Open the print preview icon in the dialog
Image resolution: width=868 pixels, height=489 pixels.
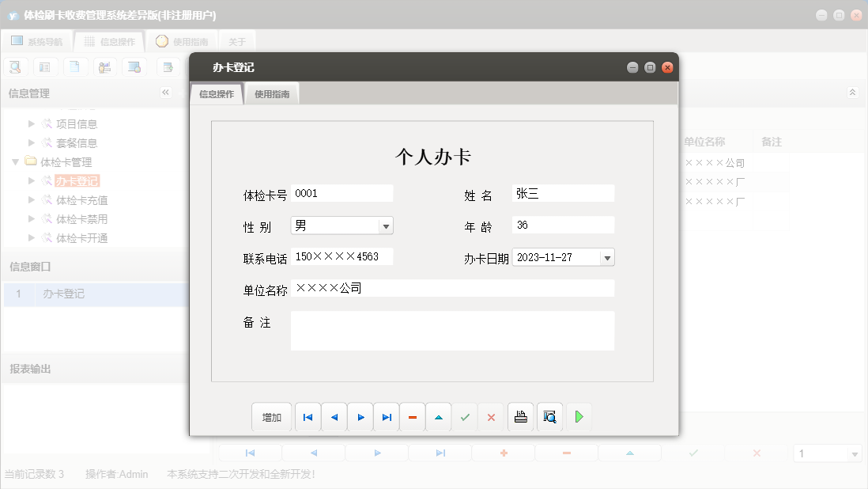[549, 417]
